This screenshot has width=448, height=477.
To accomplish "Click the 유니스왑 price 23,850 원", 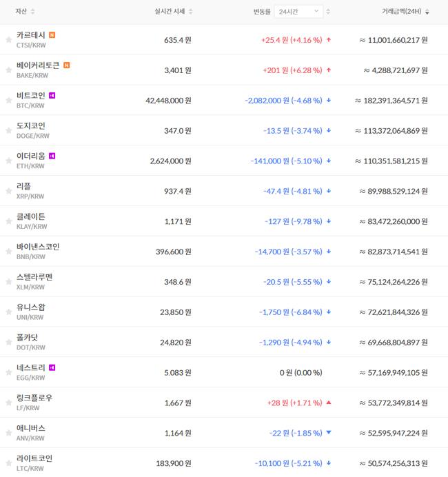I will coord(176,312).
